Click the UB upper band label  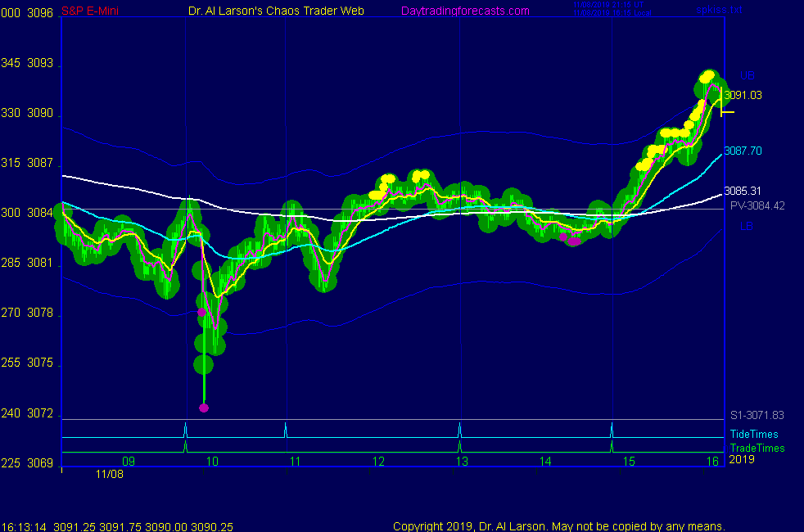click(x=747, y=75)
